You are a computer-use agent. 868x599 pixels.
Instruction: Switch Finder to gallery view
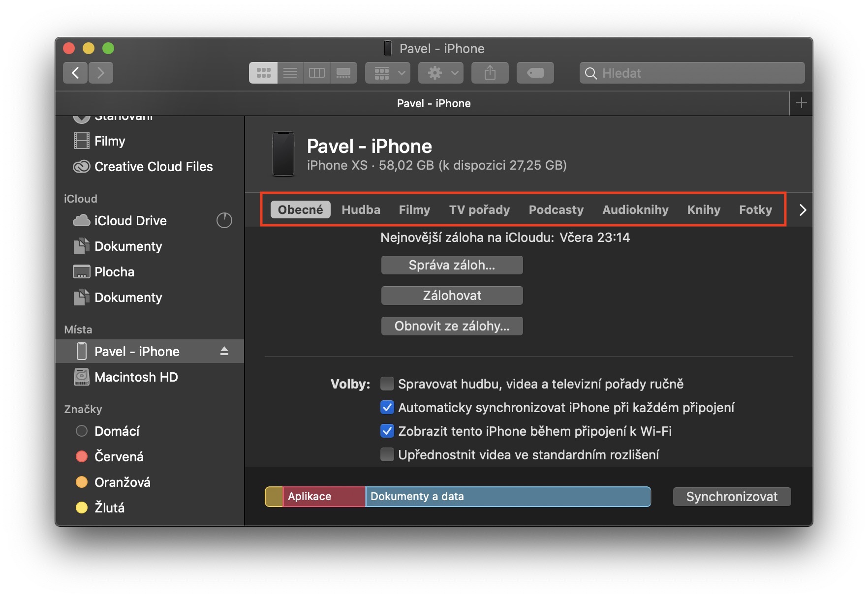click(x=343, y=73)
